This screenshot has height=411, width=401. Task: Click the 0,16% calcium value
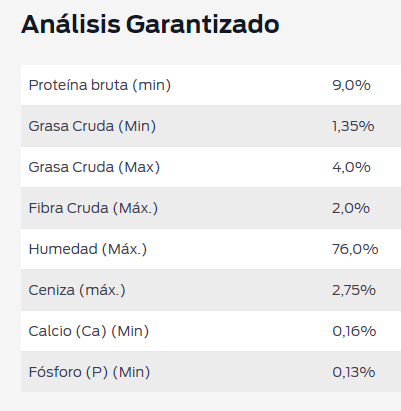[354, 331]
